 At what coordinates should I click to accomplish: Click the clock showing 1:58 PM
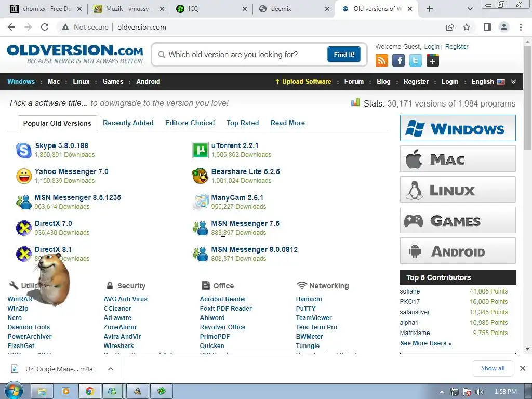pyautogui.click(x=506, y=392)
